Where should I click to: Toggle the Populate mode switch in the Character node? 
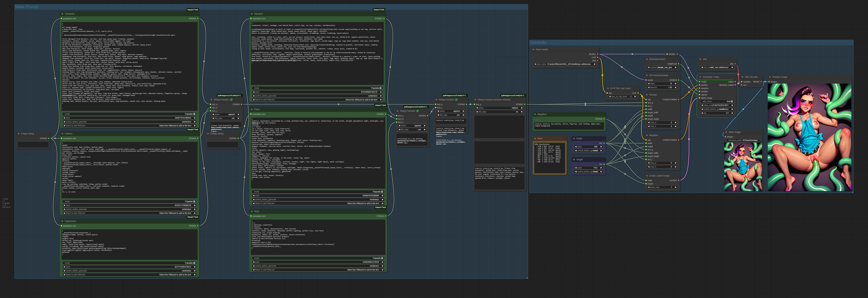tap(194, 114)
